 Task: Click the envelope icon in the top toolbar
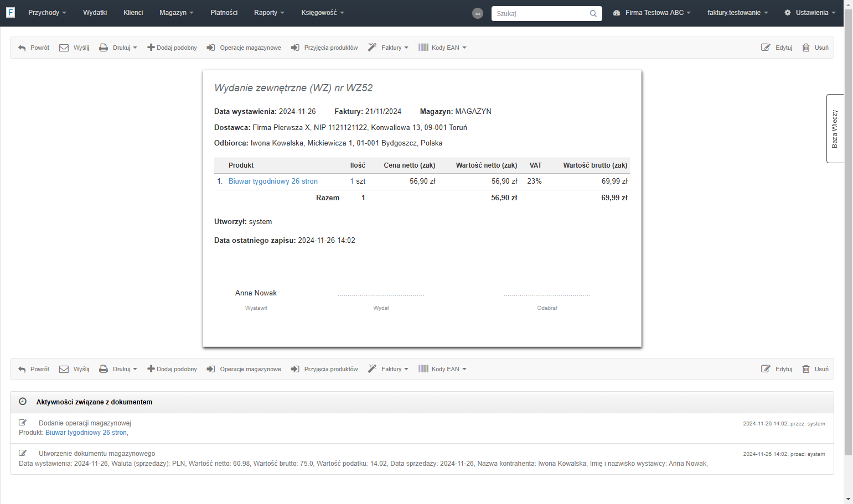64,48
